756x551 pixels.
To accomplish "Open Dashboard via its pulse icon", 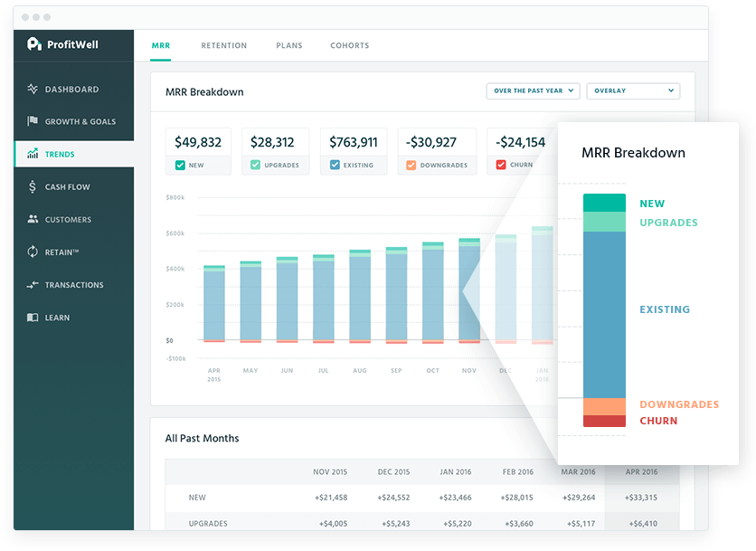I will (x=33, y=90).
